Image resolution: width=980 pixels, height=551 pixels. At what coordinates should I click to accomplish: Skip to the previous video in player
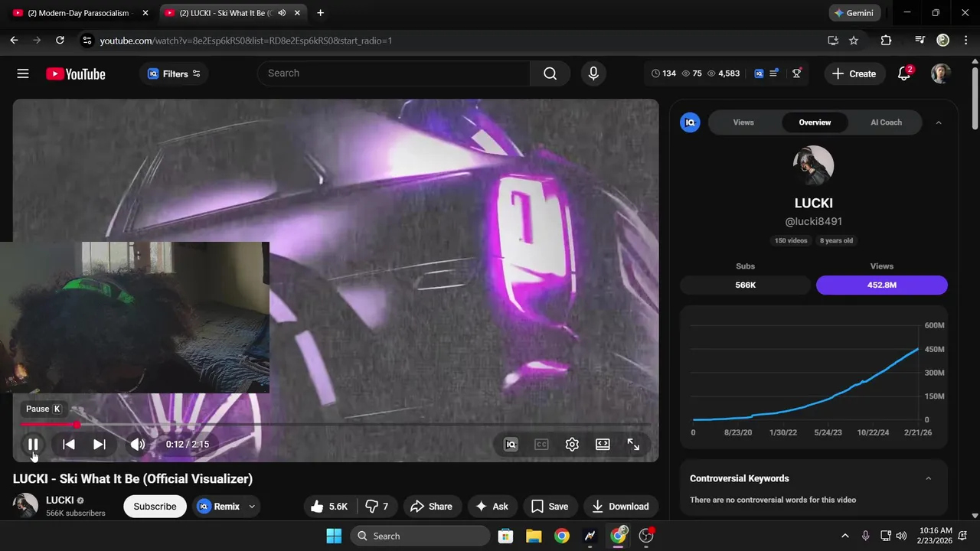click(x=69, y=444)
